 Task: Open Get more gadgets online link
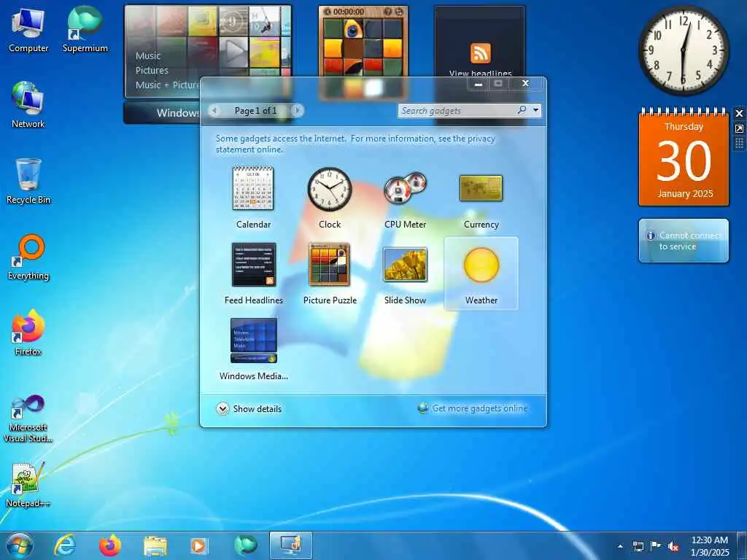point(480,408)
